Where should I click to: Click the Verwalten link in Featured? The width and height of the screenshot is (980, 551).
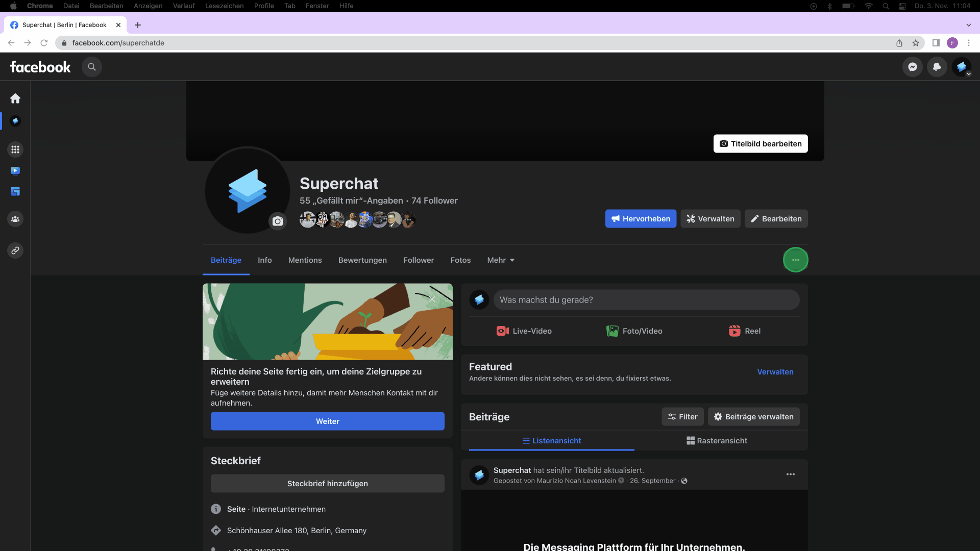point(775,372)
